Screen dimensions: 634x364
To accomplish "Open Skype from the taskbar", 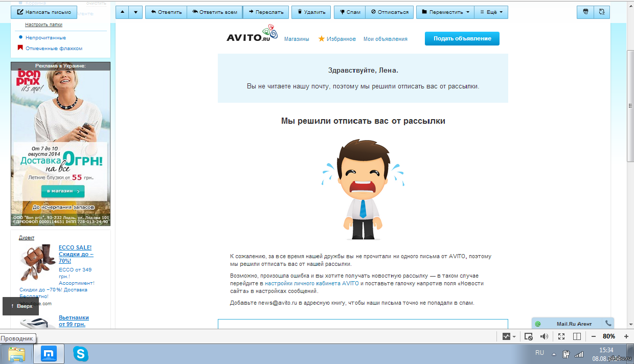I will (x=80, y=354).
